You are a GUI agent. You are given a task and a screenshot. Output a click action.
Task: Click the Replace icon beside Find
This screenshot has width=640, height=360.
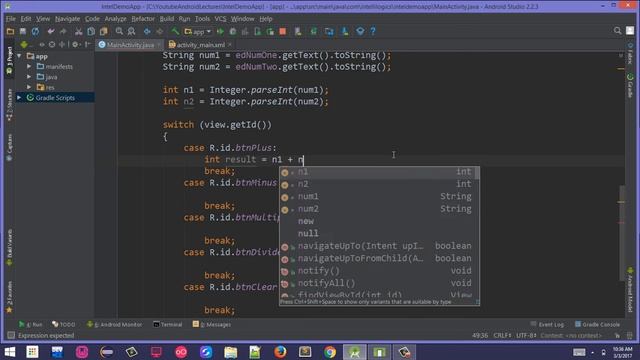coord(131,31)
